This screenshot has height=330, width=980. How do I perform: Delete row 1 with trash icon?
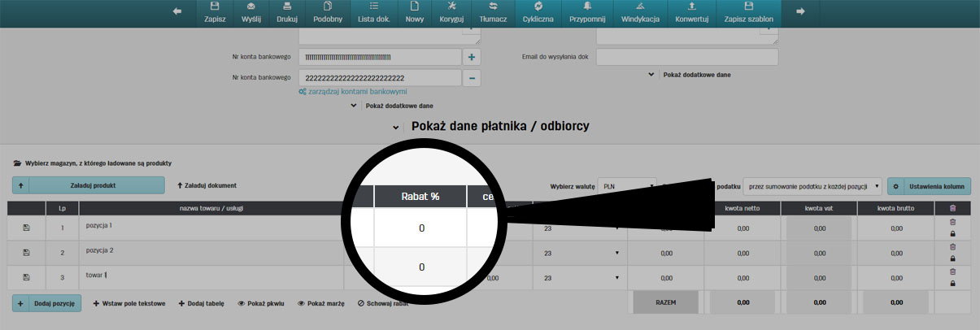tap(952, 222)
